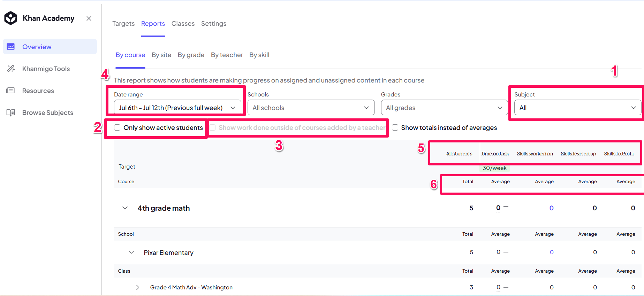
Task: Collapse the 4th grade math course row
Action: point(125,208)
